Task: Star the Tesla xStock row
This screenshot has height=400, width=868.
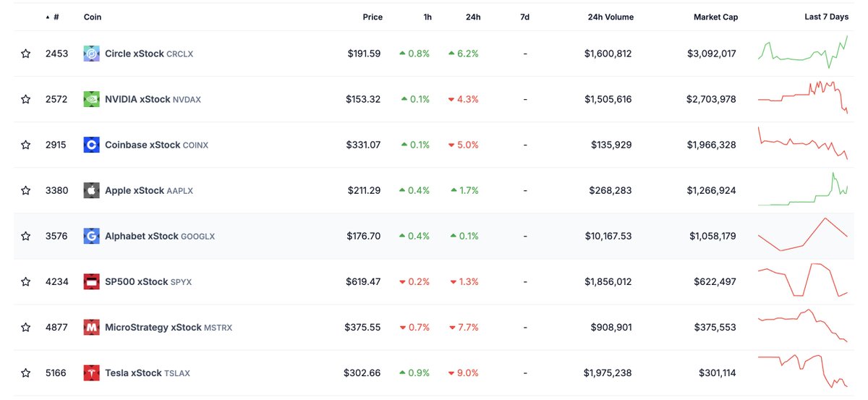Action: [x=26, y=373]
